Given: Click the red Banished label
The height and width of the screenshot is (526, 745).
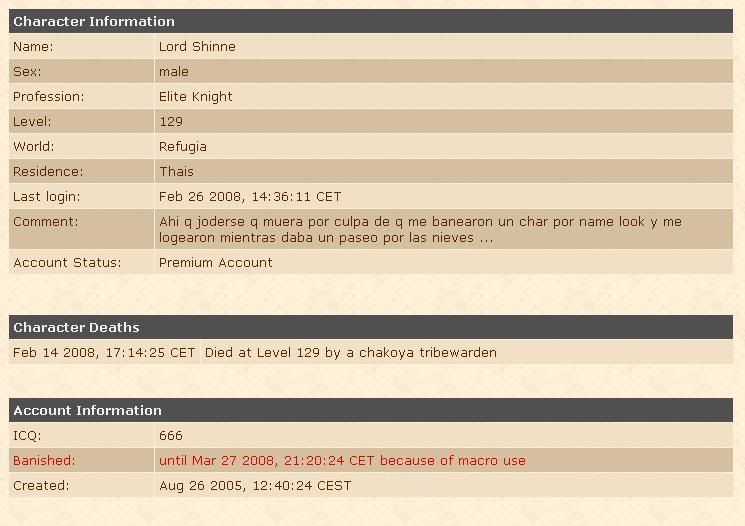Looking at the screenshot, I should tap(44, 460).
